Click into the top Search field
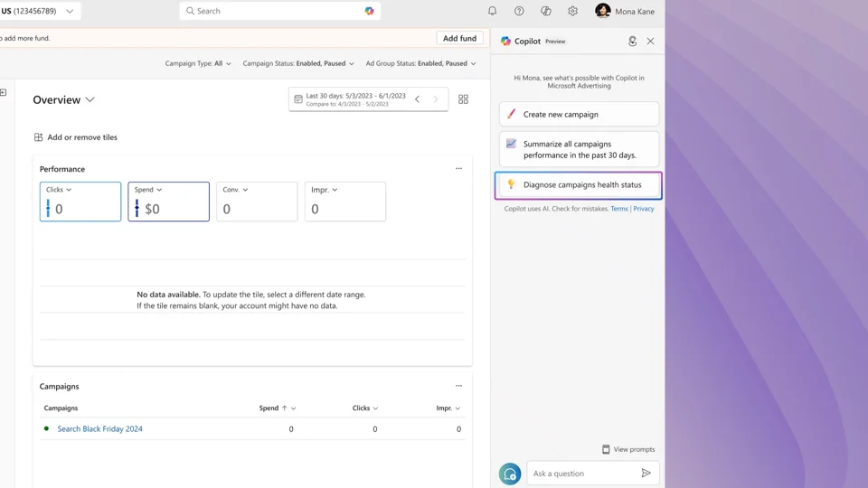This screenshot has width=868, height=488. click(279, 11)
